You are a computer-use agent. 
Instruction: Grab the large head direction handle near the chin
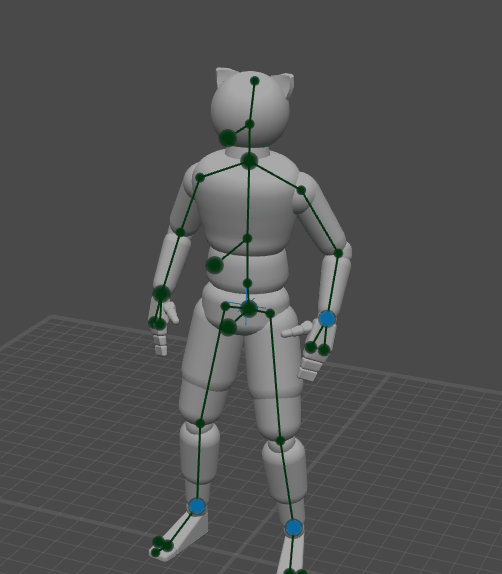[228, 138]
